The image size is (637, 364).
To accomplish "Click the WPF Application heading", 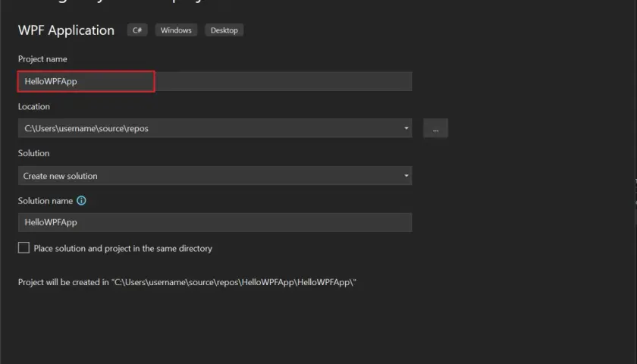I will pos(66,30).
